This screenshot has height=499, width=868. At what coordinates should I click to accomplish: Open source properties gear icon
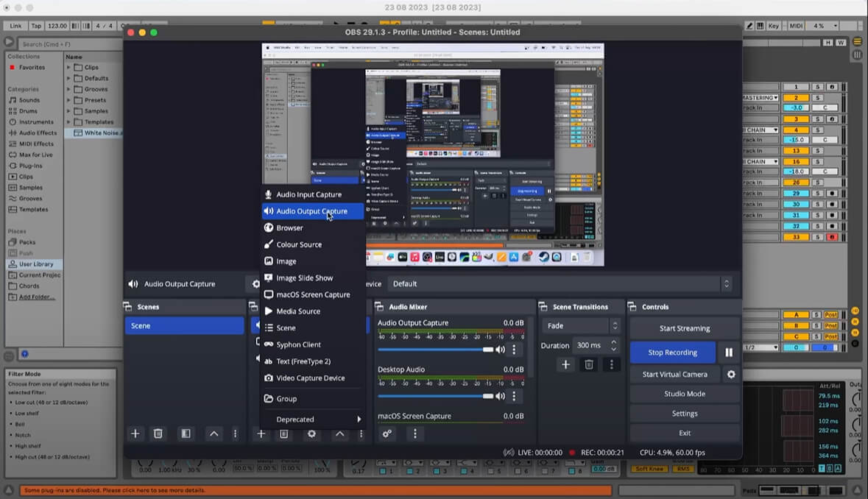click(311, 433)
